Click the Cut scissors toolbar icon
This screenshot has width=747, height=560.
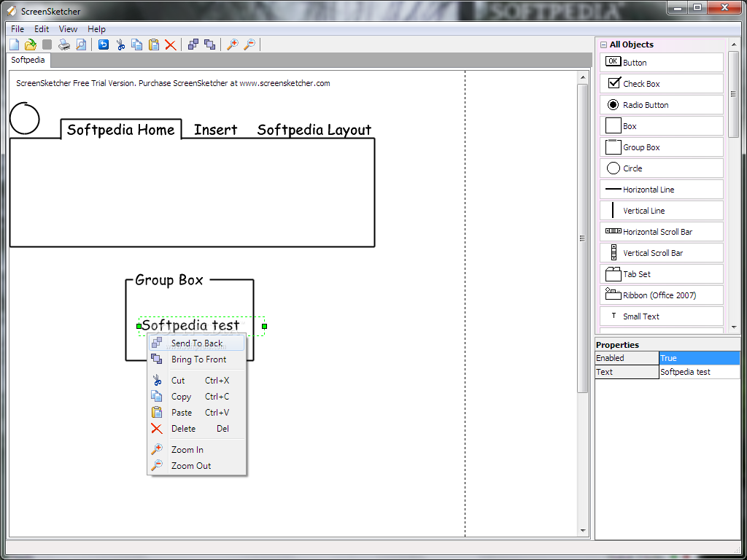click(120, 44)
